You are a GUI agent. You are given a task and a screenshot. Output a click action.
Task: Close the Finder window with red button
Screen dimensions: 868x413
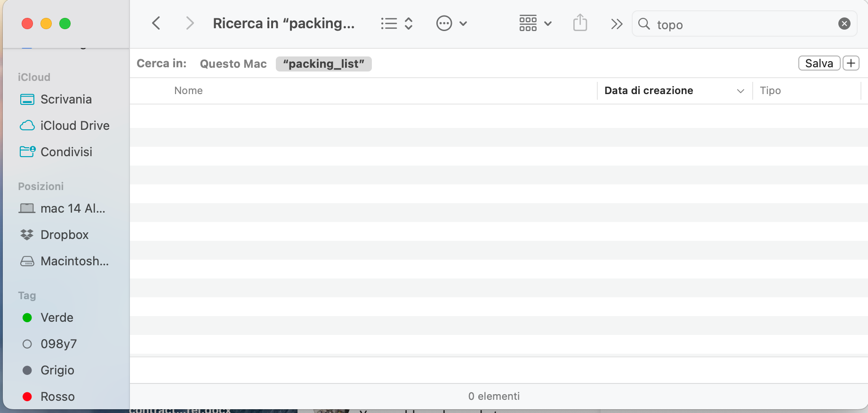[x=27, y=24]
